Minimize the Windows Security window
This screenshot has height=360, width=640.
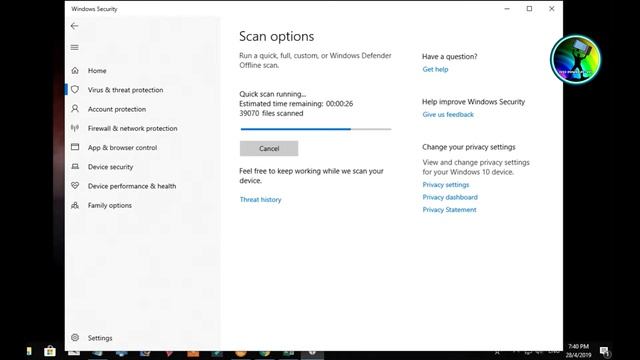point(507,9)
